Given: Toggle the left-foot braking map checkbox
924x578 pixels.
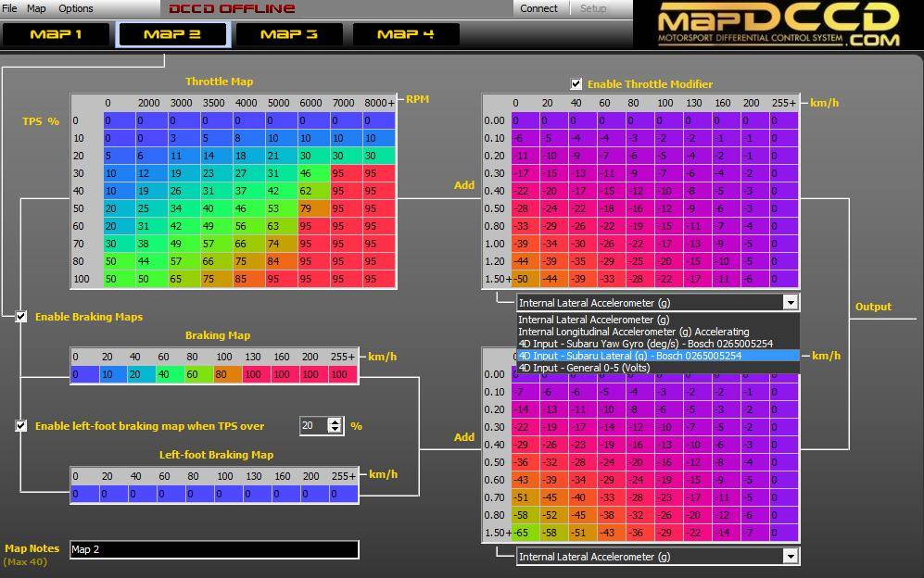Looking at the screenshot, I should 20,426.
